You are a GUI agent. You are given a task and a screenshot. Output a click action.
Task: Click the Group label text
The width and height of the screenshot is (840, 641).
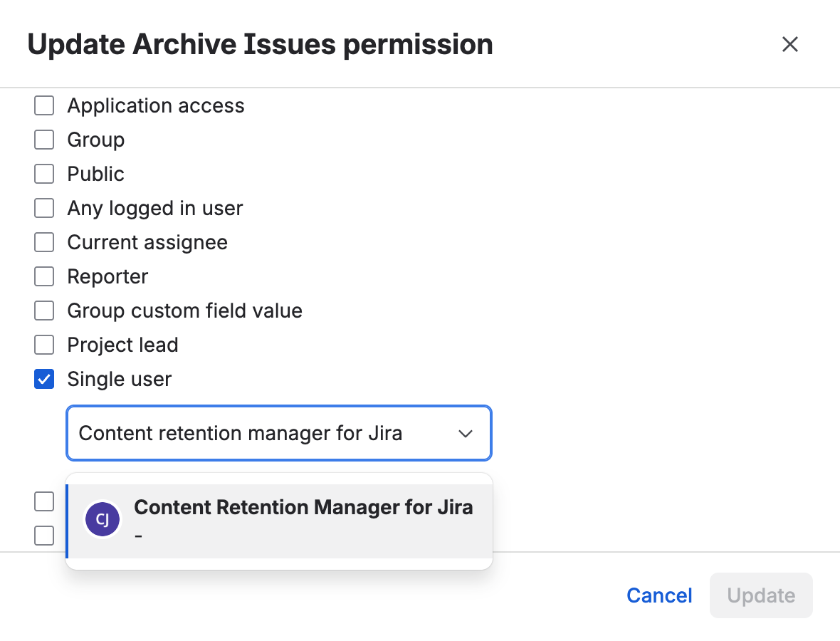(x=96, y=140)
